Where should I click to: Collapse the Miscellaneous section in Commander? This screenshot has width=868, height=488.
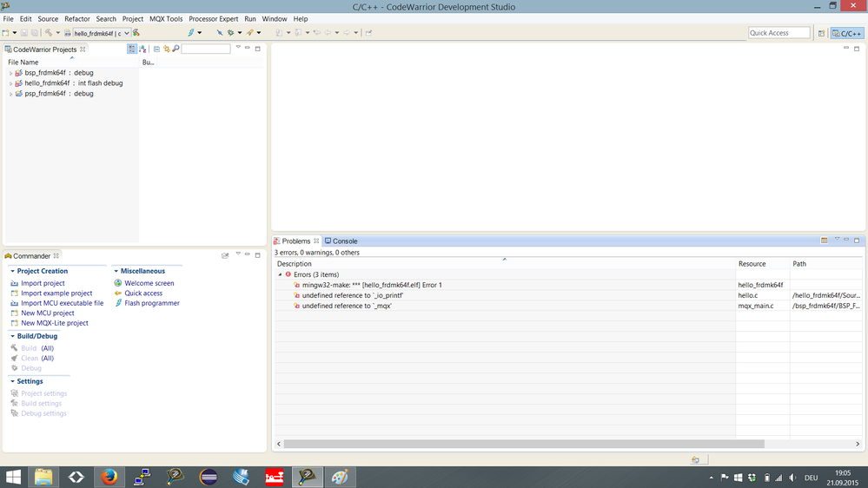coord(116,271)
